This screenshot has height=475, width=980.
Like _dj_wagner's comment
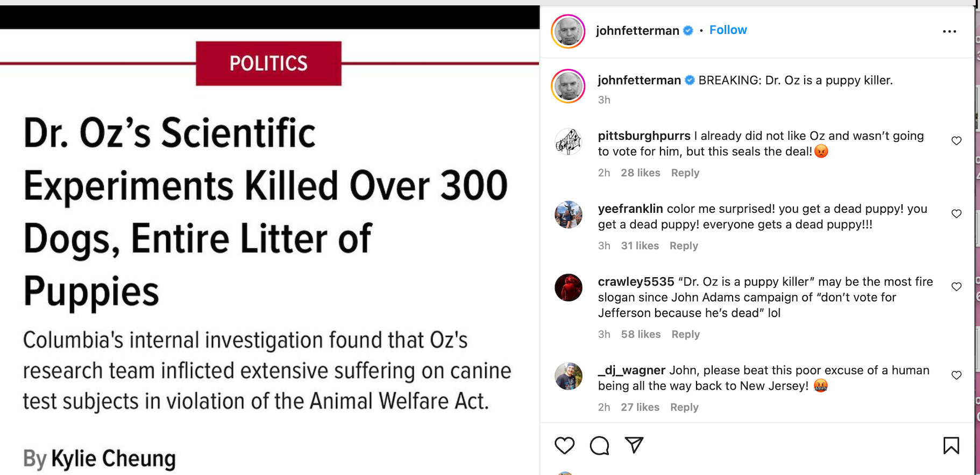956,375
